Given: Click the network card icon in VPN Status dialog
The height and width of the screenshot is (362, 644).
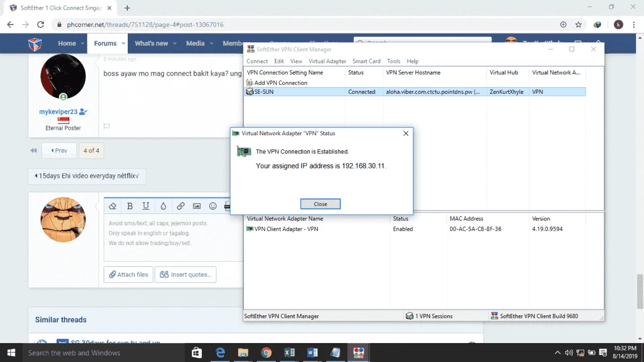Looking at the screenshot, I should pyautogui.click(x=244, y=152).
